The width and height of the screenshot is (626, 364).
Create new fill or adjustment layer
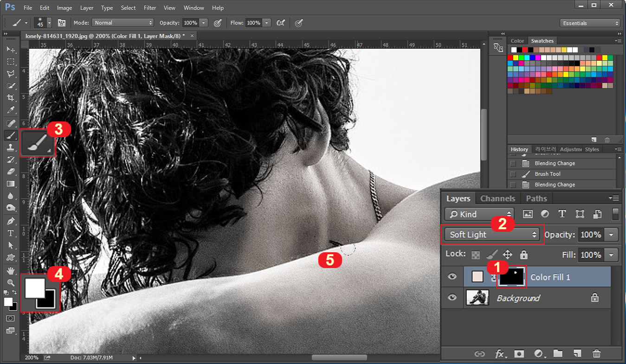point(539,354)
